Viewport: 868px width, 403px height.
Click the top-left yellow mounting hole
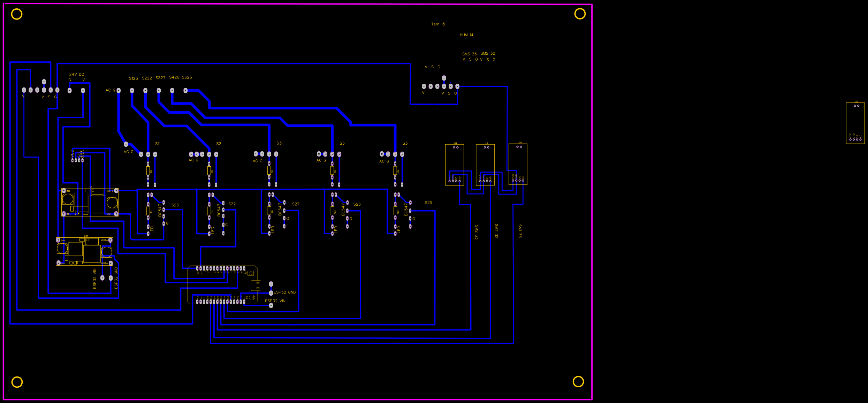click(x=17, y=14)
